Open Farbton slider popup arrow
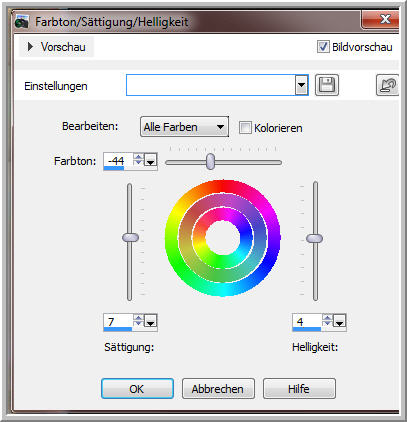Viewport: 407px width, 422px height. point(151,160)
